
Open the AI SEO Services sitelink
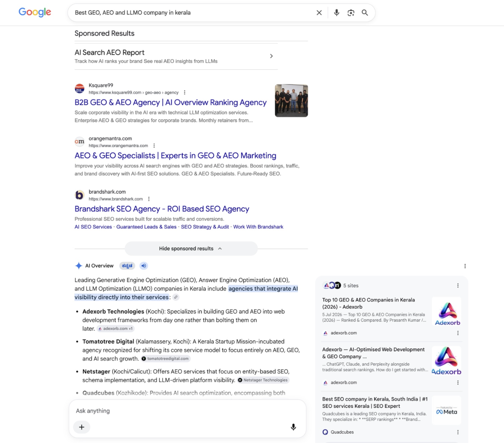pyautogui.click(x=93, y=227)
